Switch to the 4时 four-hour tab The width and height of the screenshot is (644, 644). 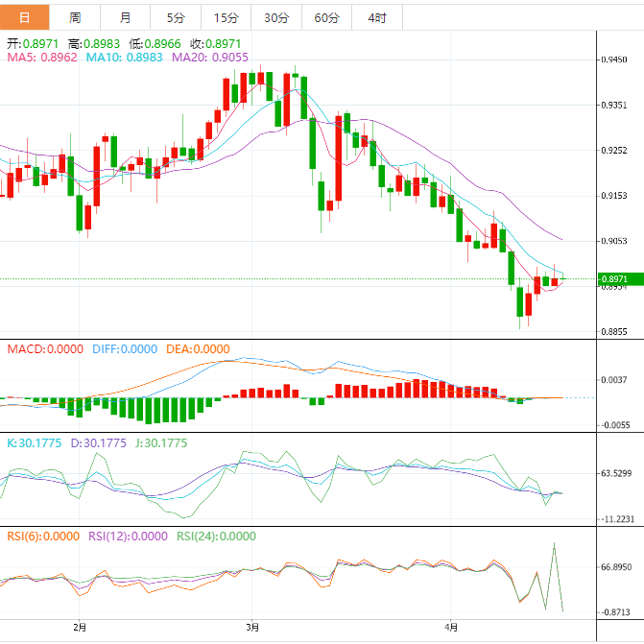(x=377, y=17)
